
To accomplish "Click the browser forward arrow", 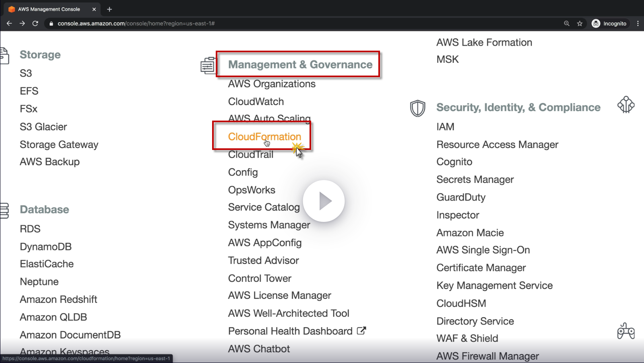I will tap(22, 23).
